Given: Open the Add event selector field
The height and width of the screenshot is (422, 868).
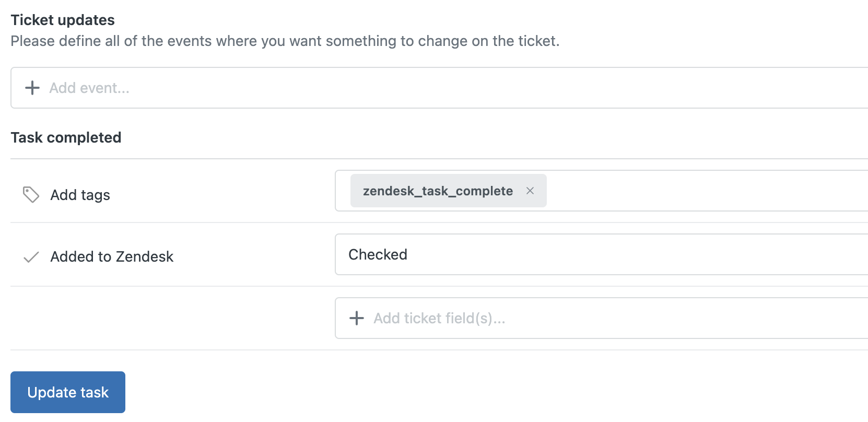Looking at the screenshot, I should [439, 88].
